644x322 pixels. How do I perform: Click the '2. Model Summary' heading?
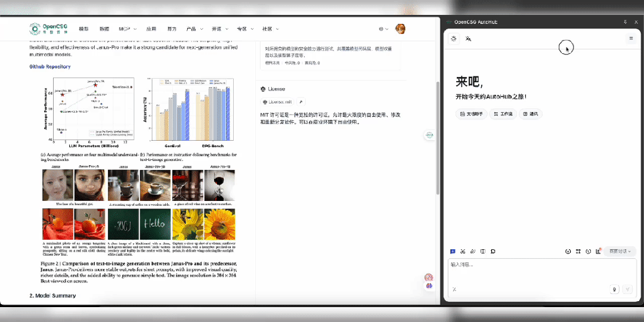pyautogui.click(x=52, y=296)
